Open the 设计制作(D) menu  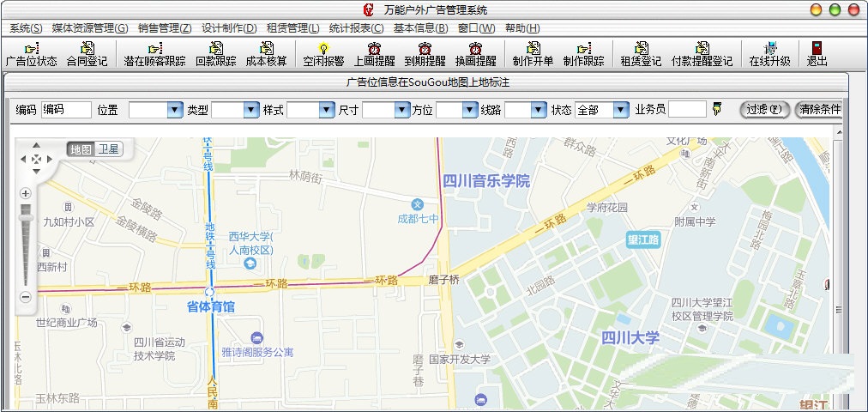click(229, 28)
